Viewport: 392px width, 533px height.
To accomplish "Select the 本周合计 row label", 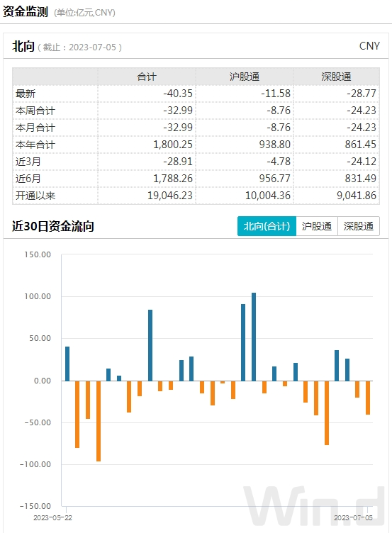I will (35, 111).
